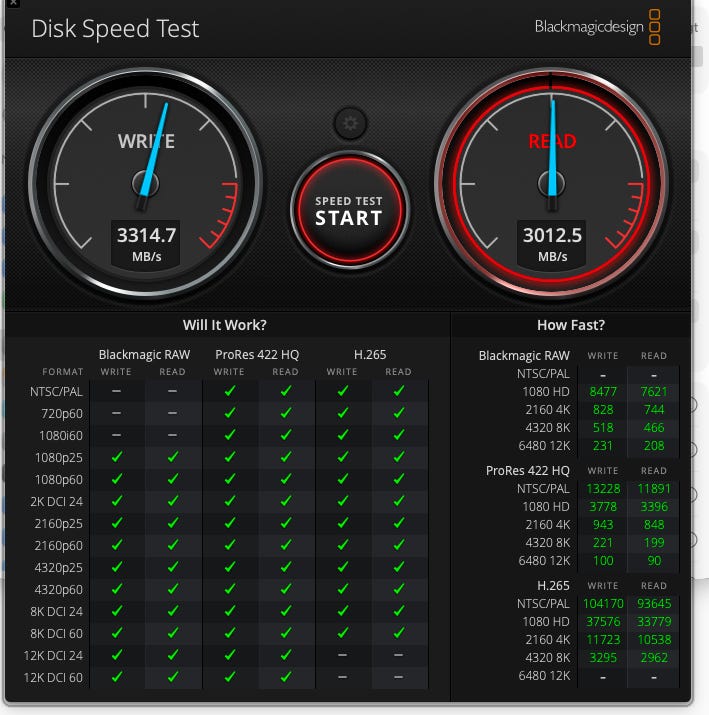Select value 231 for Blackmagic RAW 6480 12K write
Screen dimensions: 709x715
tap(603, 446)
